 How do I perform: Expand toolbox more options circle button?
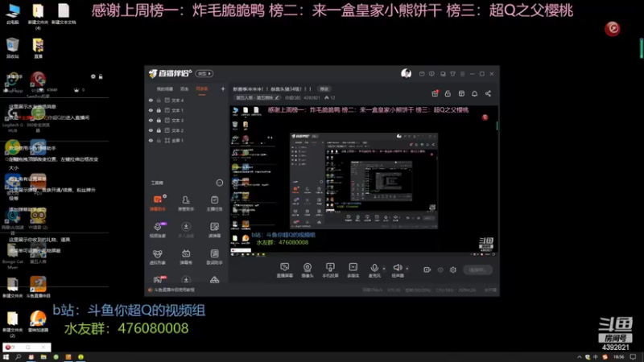(220, 183)
